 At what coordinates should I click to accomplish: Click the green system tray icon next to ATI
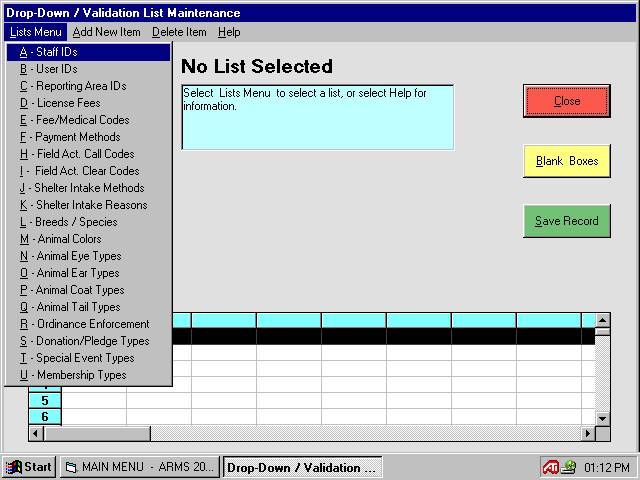pos(568,467)
